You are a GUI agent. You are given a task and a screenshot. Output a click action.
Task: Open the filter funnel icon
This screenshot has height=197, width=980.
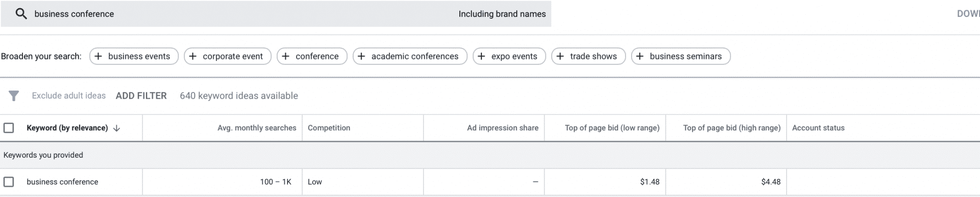pos(14,96)
